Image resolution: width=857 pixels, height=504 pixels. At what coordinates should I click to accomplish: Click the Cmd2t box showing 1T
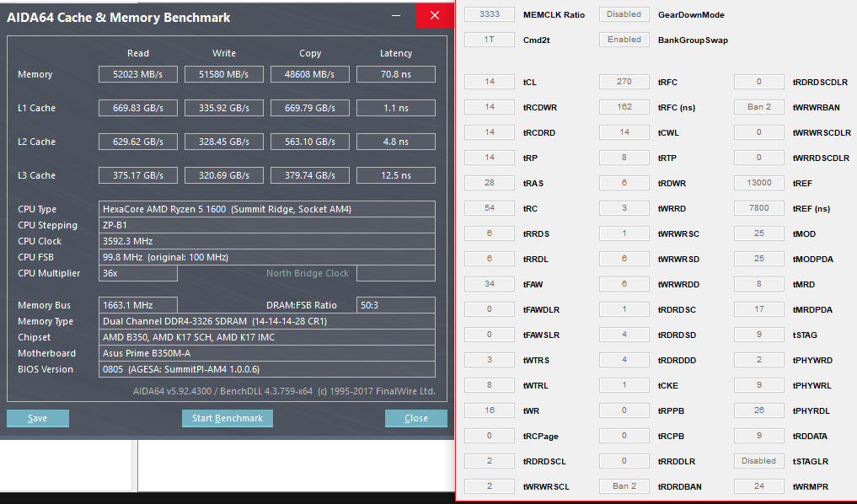point(489,40)
